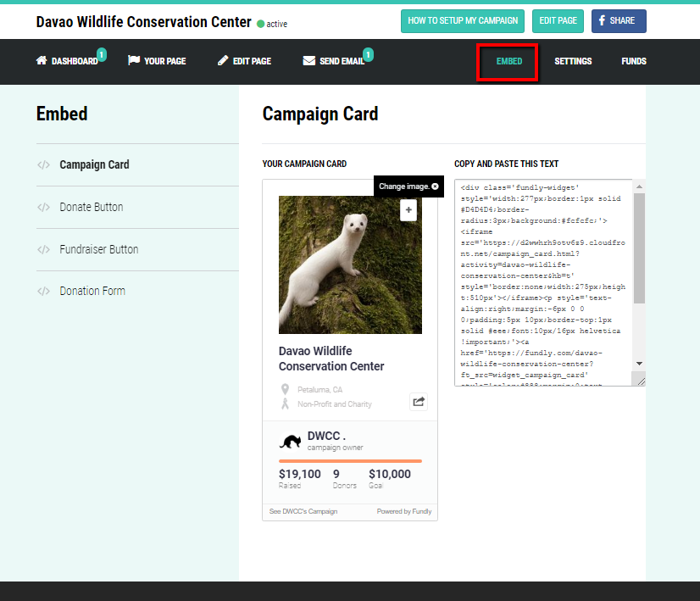Image resolution: width=700 pixels, height=601 pixels.
Task: Click the DWCC campaign owner name
Action: click(x=326, y=436)
